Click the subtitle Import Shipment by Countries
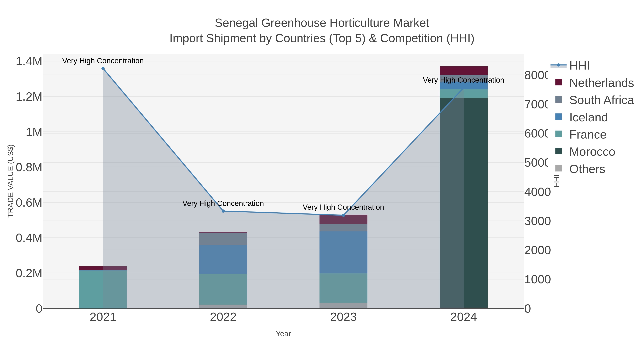Viewport: 644px width, 362px height. point(322,38)
